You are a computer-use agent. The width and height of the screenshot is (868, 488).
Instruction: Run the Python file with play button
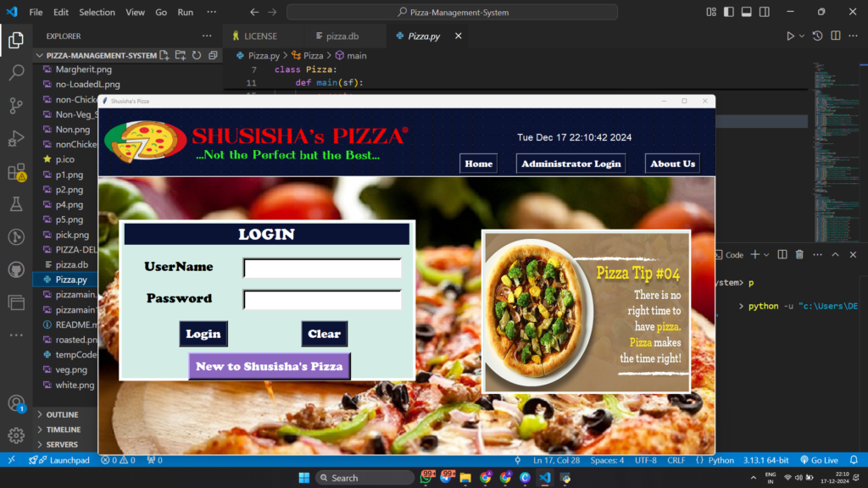coord(790,36)
